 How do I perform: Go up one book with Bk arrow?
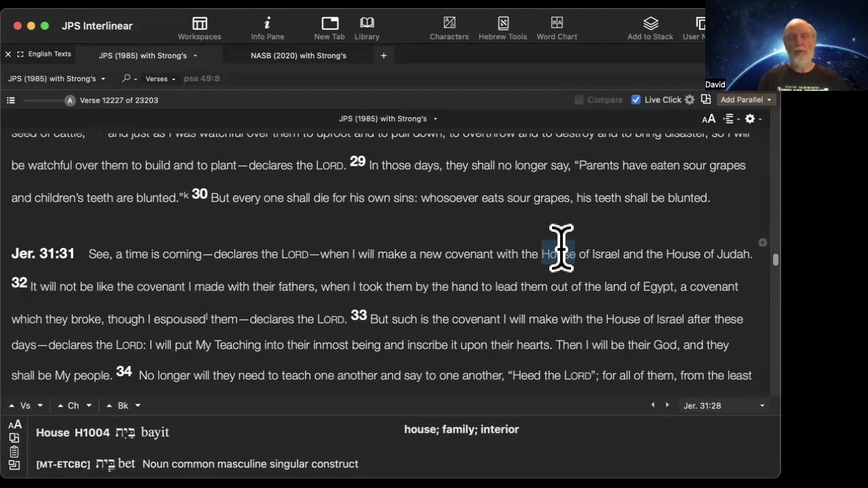click(108, 405)
